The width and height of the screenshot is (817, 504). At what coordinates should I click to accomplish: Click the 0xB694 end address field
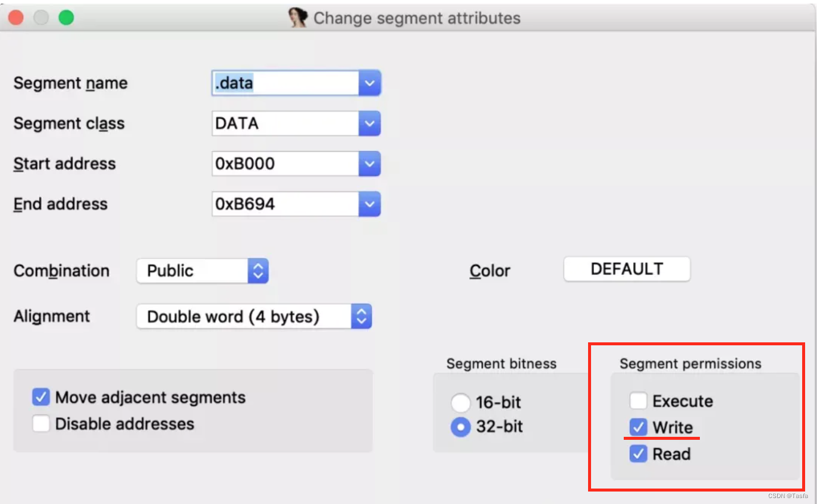point(285,204)
